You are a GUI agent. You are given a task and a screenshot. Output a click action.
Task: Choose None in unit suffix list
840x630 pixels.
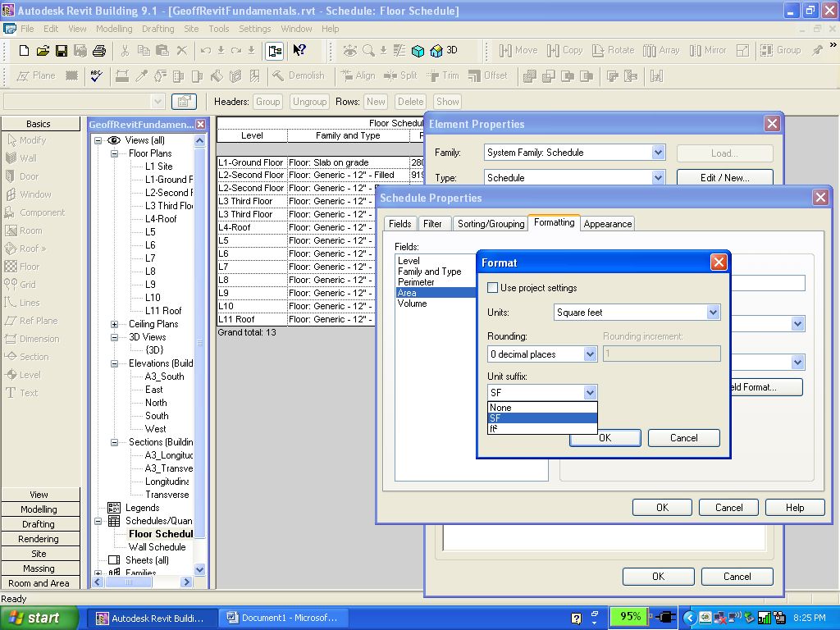click(x=542, y=408)
